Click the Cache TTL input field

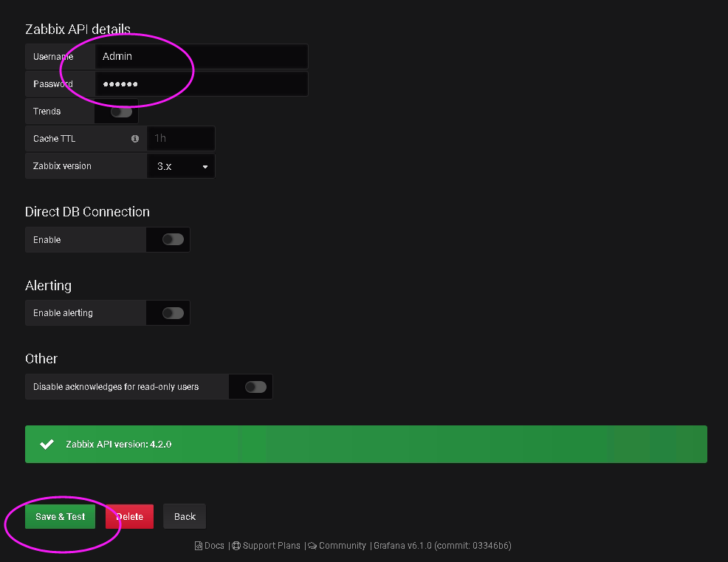[181, 138]
